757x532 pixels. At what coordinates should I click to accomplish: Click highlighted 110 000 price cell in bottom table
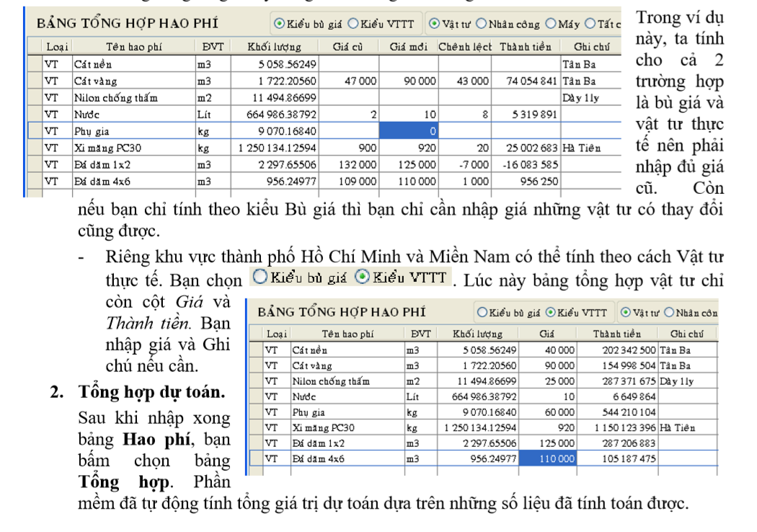pos(547,458)
